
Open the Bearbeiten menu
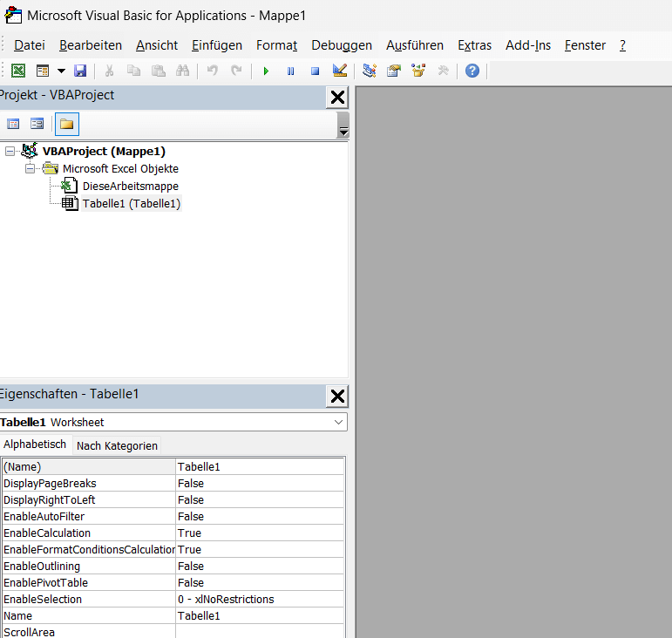[x=91, y=45]
